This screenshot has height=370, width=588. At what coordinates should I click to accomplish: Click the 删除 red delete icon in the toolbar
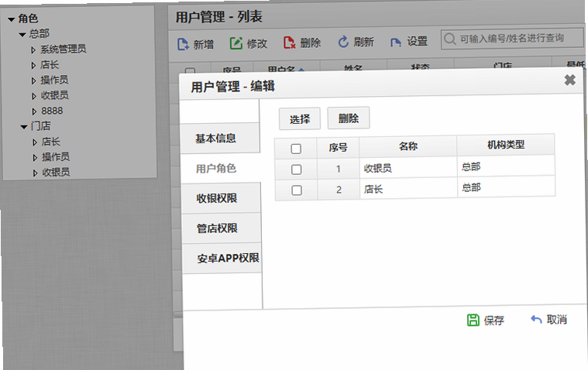tap(289, 43)
